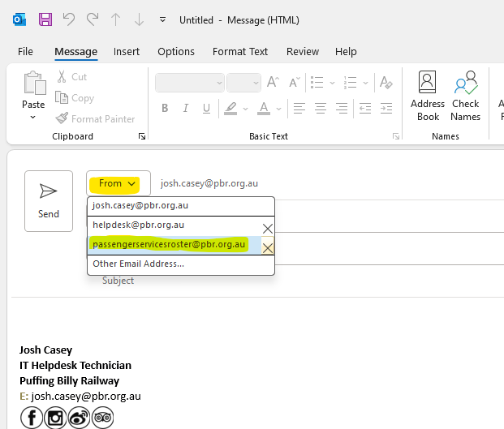Increase the font size
The width and height of the screenshot is (504, 429).
[273, 82]
